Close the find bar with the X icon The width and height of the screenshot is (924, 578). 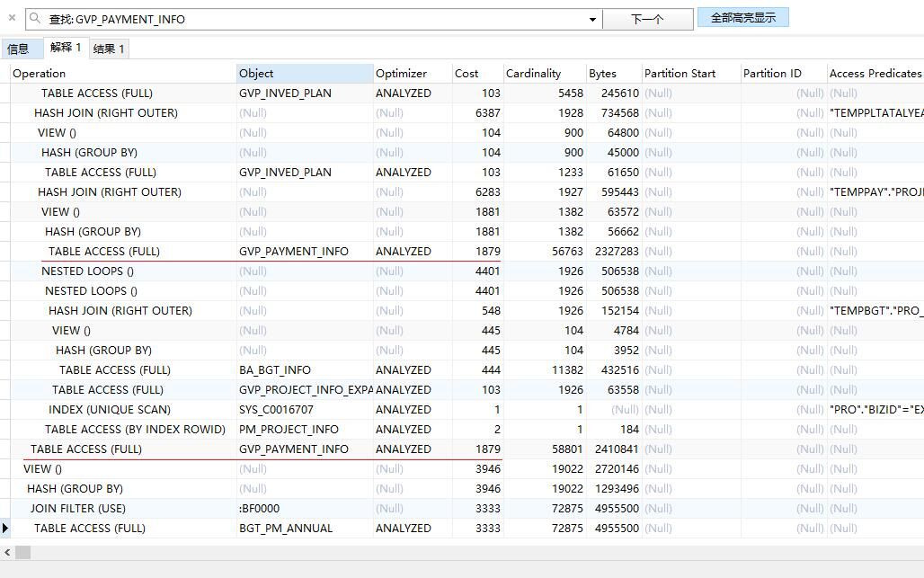click(x=12, y=18)
